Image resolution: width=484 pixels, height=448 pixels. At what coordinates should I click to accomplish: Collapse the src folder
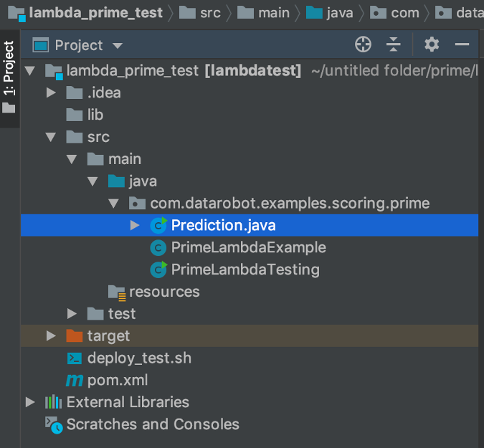pos(51,137)
